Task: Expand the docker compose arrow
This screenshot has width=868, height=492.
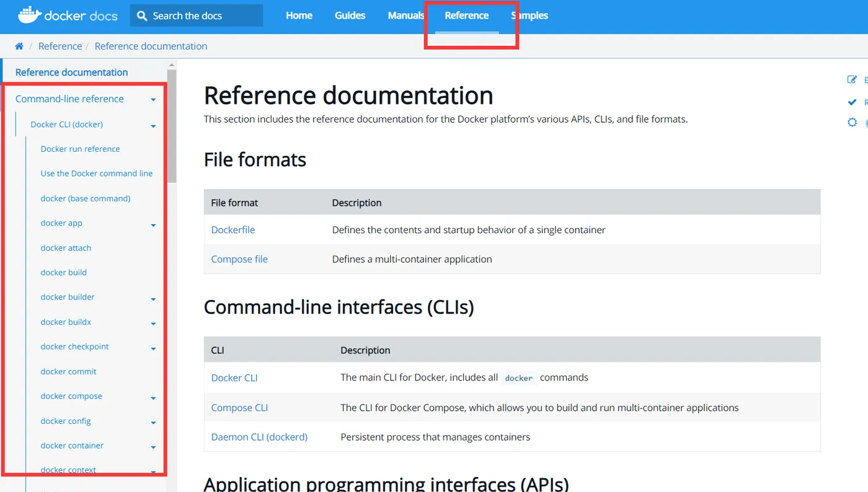Action: click(153, 398)
